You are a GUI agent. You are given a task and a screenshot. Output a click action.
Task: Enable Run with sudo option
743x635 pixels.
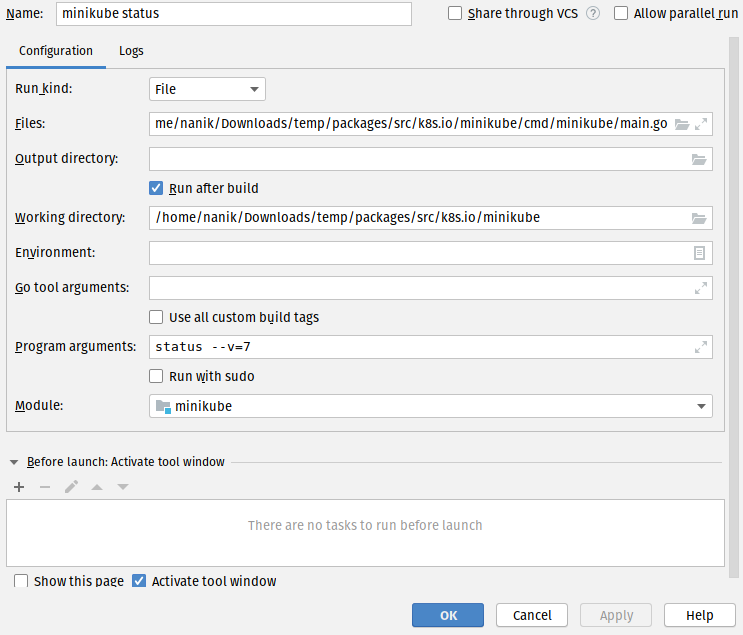click(156, 376)
